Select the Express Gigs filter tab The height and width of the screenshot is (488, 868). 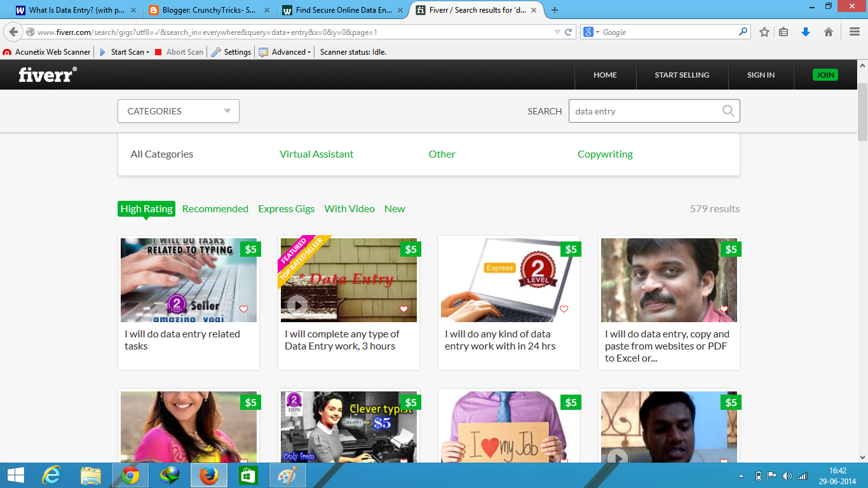[x=287, y=208]
